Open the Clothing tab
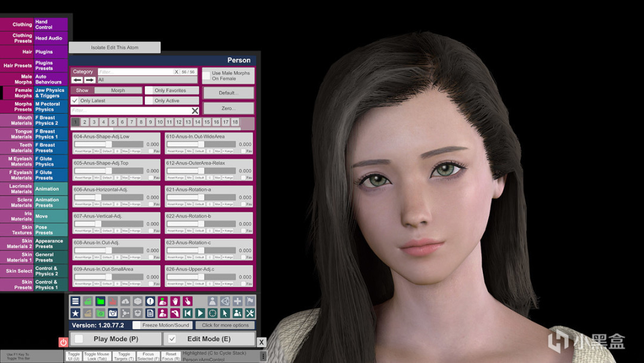Image resolution: width=644 pixels, height=363 pixels. coord(17,24)
